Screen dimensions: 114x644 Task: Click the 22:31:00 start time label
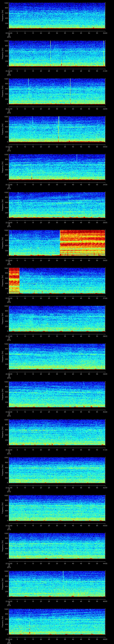pos(9,109)
